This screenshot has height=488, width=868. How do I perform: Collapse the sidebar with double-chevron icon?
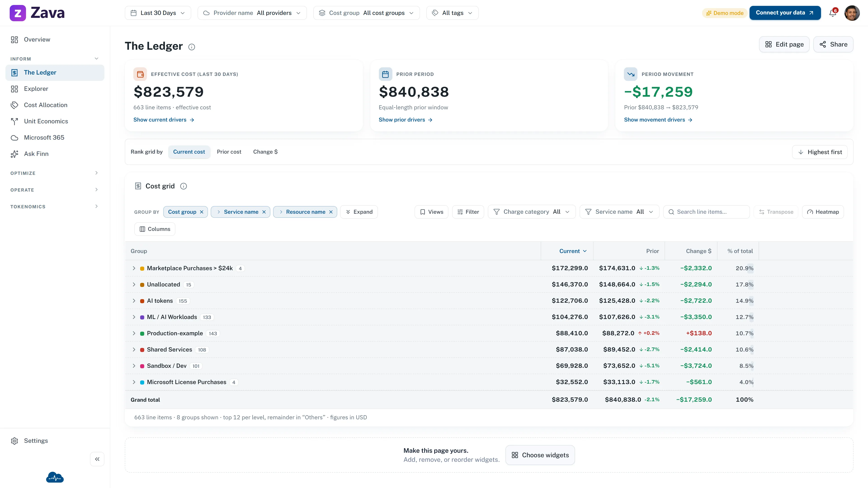point(97,459)
